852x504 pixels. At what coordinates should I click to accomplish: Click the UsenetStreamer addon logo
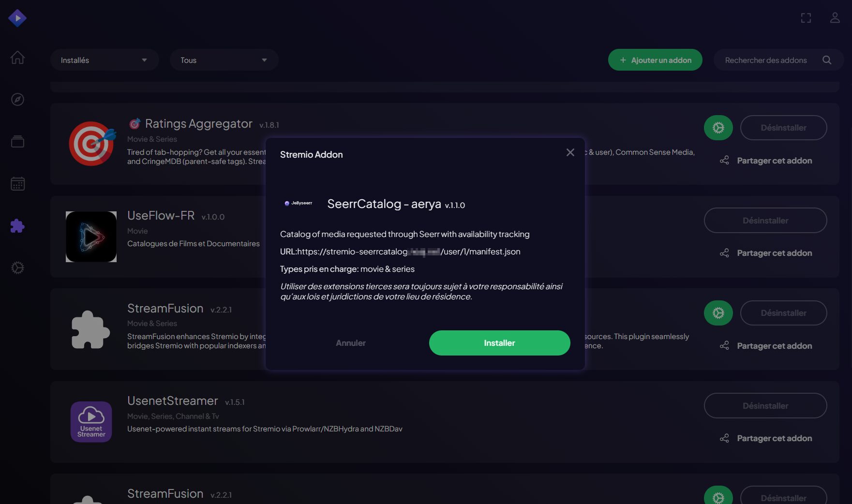(x=91, y=422)
